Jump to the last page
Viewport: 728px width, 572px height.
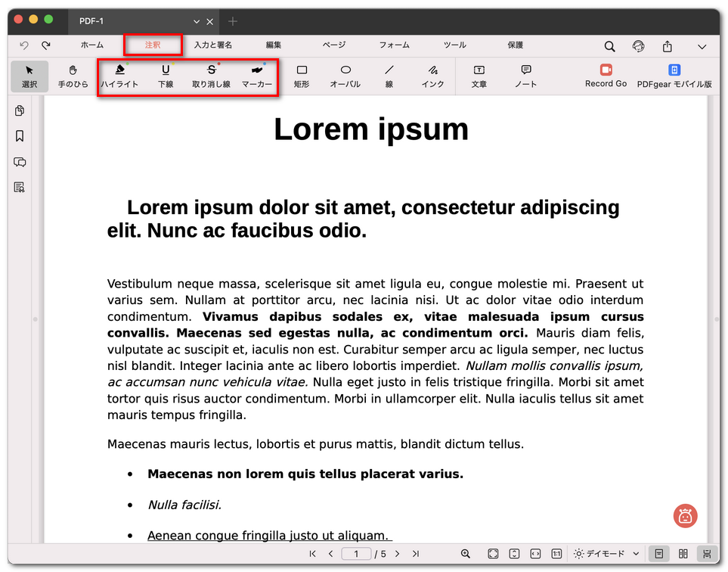[416, 554]
